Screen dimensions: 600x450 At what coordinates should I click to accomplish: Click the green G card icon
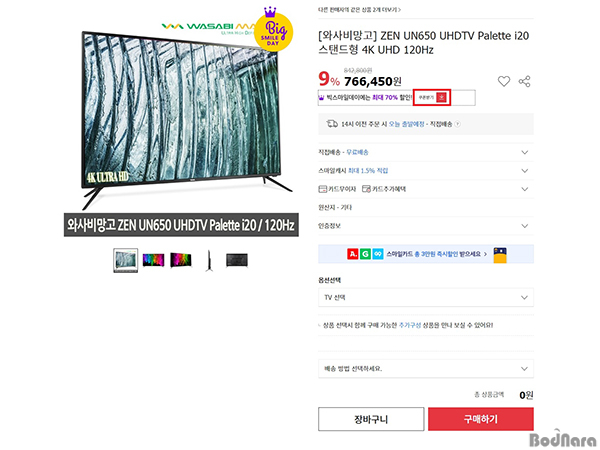[365, 254]
